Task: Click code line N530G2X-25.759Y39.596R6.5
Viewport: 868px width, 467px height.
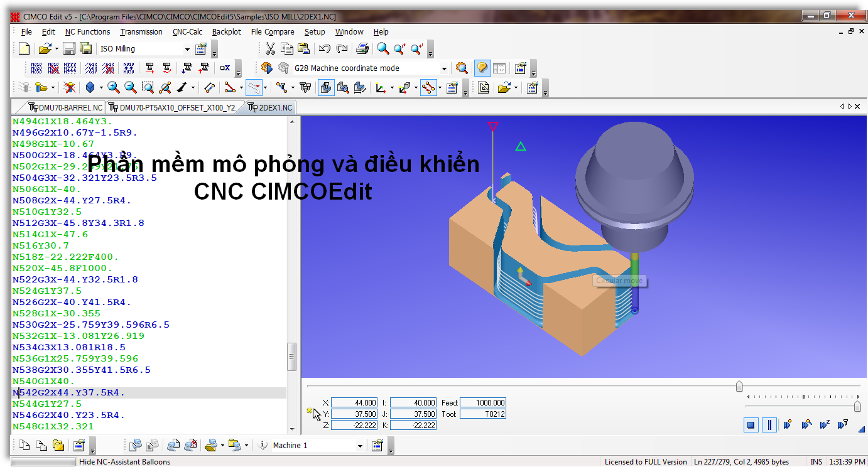Action: (91, 325)
